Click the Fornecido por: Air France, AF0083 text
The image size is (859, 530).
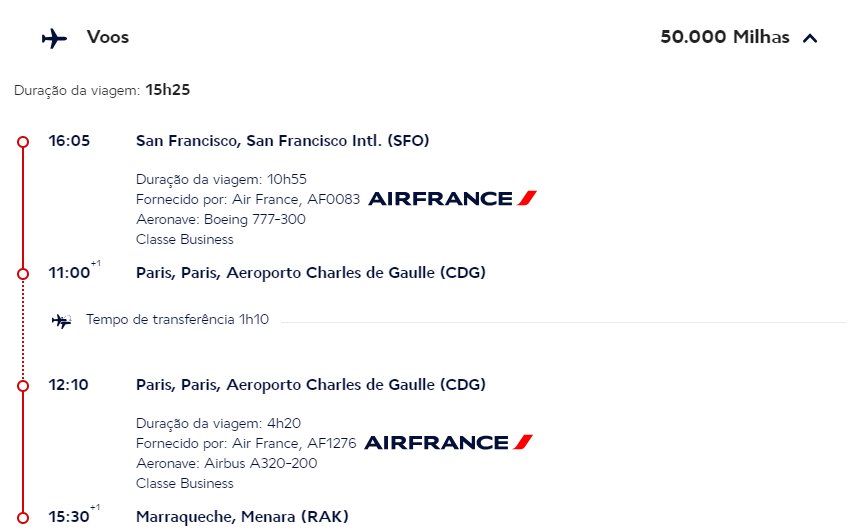point(248,199)
